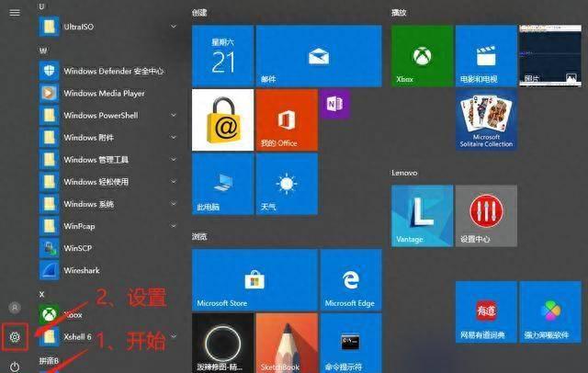
Task: Jump to letter U section header
Action: [x=41, y=6]
